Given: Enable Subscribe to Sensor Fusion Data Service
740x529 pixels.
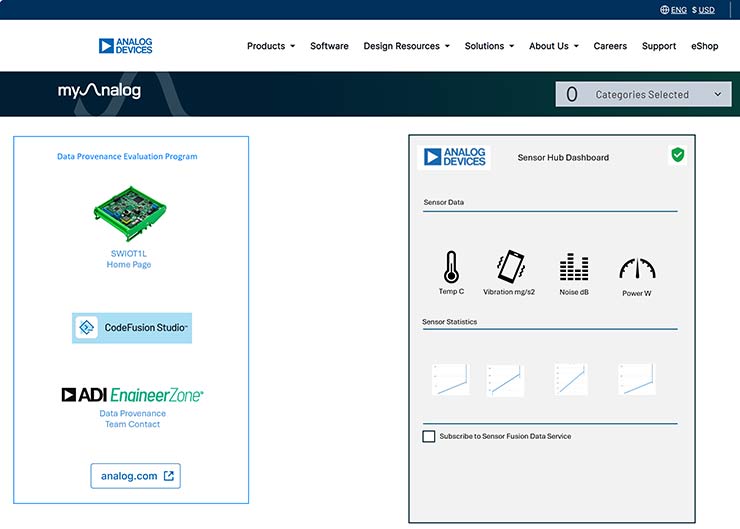Looking at the screenshot, I should tap(429, 436).
